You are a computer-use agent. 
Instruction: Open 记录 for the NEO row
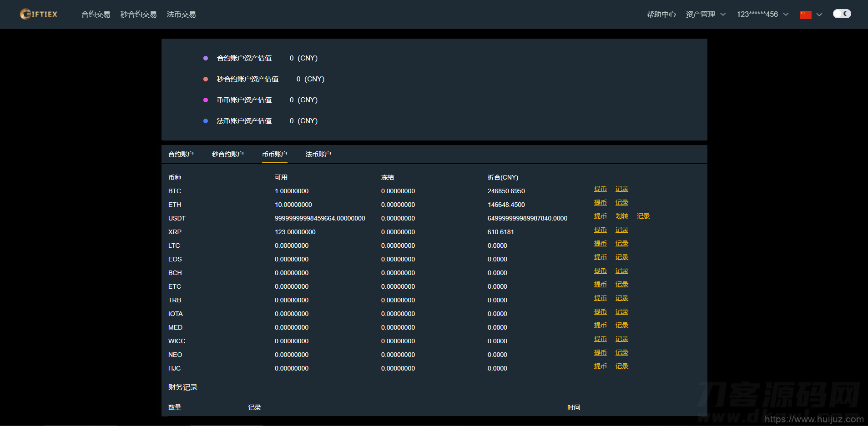coord(621,352)
